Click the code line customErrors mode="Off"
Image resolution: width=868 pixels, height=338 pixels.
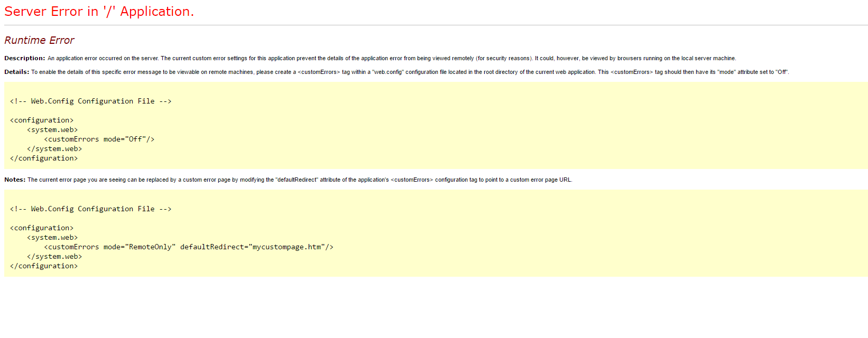click(99, 139)
